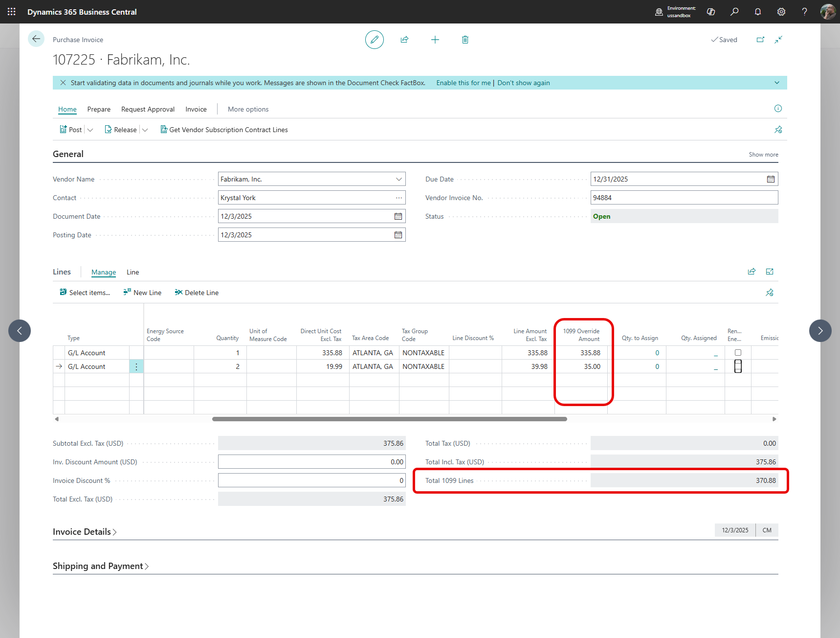Open the Invoice menu
This screenshot has width=840, height=638.
196,109
